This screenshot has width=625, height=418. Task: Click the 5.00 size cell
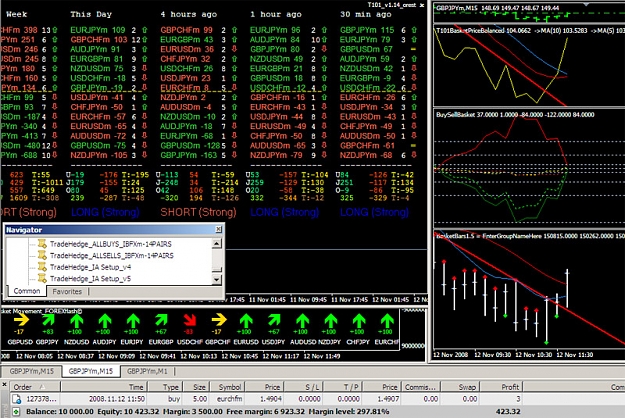pyautogui.click(x=200, y=399)
